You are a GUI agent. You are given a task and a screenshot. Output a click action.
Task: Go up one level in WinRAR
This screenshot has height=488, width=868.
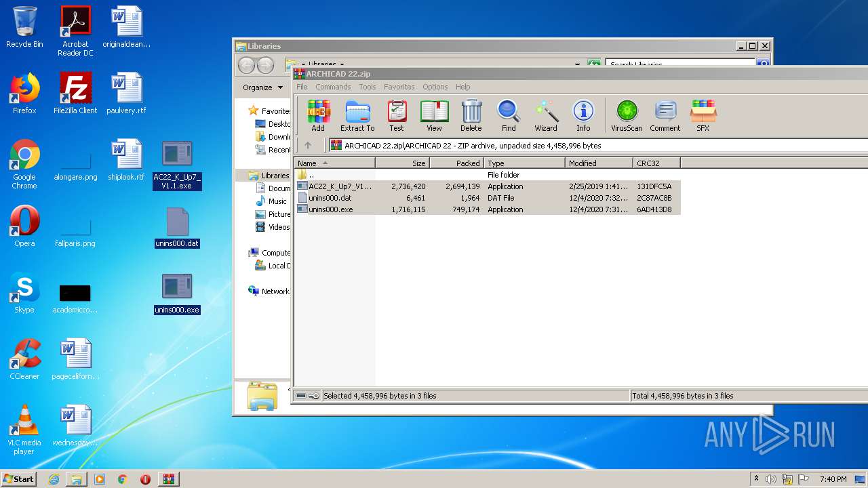click(x=308, y=145)
